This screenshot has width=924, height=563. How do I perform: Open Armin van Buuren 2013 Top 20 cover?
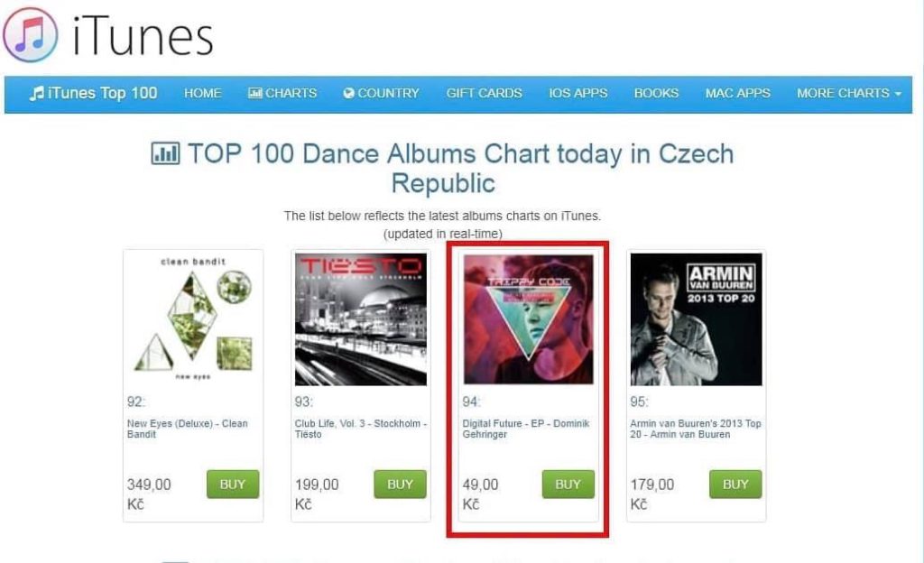[x=697, y=319]
